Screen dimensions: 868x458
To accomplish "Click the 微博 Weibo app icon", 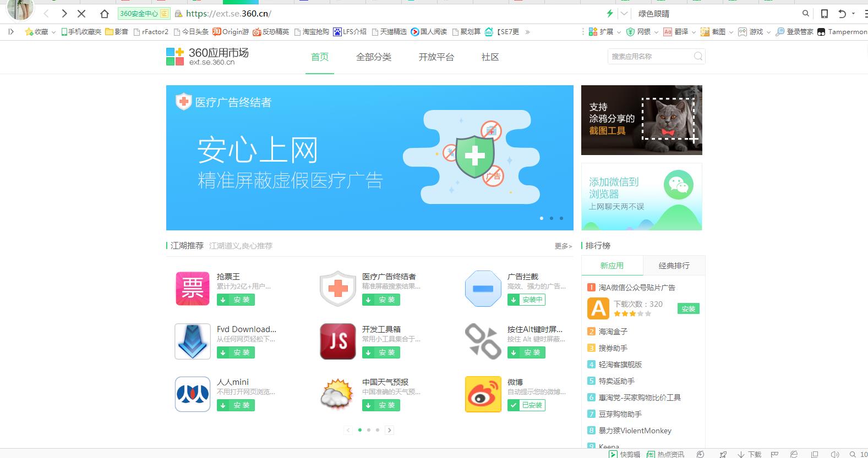I will point(483,394).
